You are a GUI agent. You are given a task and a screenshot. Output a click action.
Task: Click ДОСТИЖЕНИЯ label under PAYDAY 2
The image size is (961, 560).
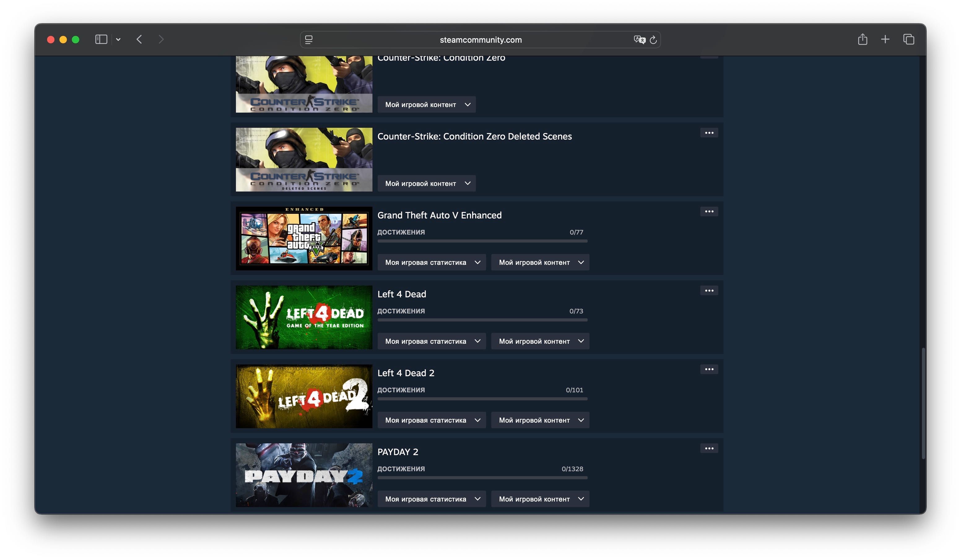[x=401, y=469]
